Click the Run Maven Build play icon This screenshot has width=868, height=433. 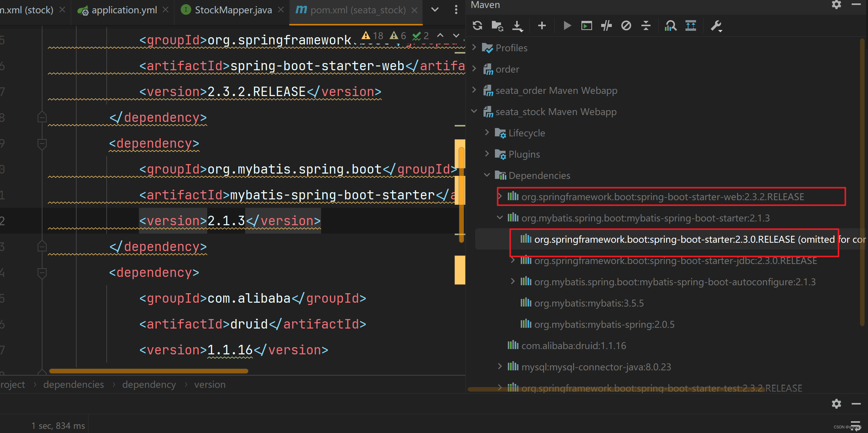567,26
